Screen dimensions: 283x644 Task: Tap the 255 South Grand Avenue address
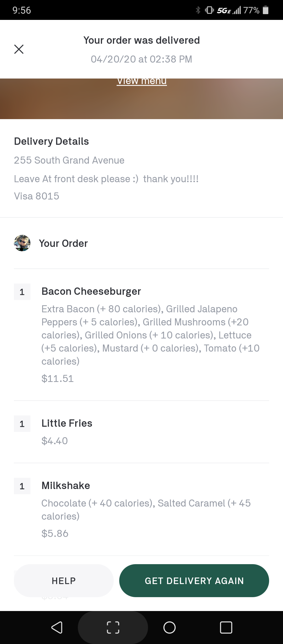click(x=69, y=160)
